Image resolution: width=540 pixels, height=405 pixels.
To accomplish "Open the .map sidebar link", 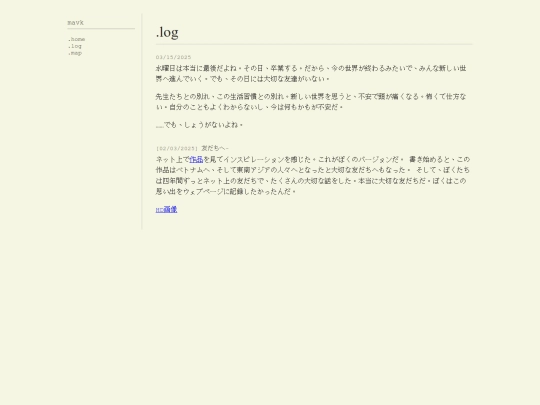I will pos(75,53).
